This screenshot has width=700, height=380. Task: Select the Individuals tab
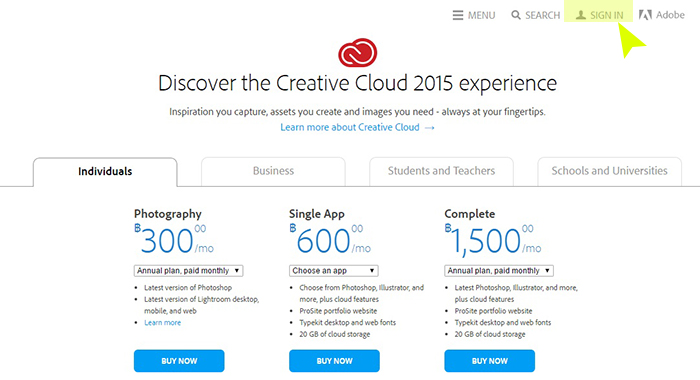coord(105,171)
